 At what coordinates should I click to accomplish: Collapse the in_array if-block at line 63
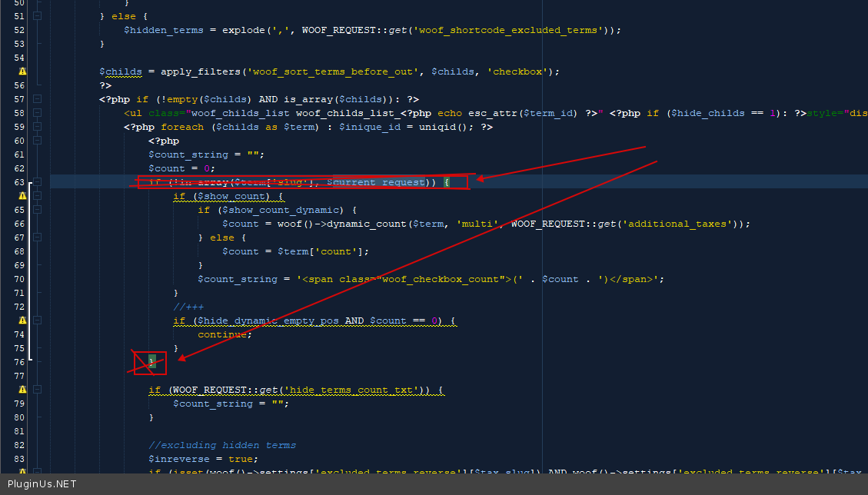38,182
